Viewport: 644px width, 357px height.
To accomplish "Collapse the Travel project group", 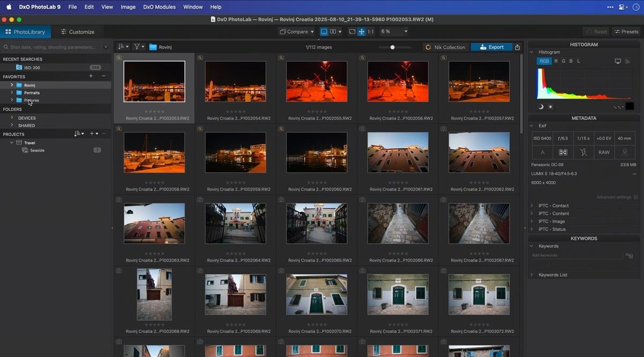I will pyautogui.click(x=12, y=143).
